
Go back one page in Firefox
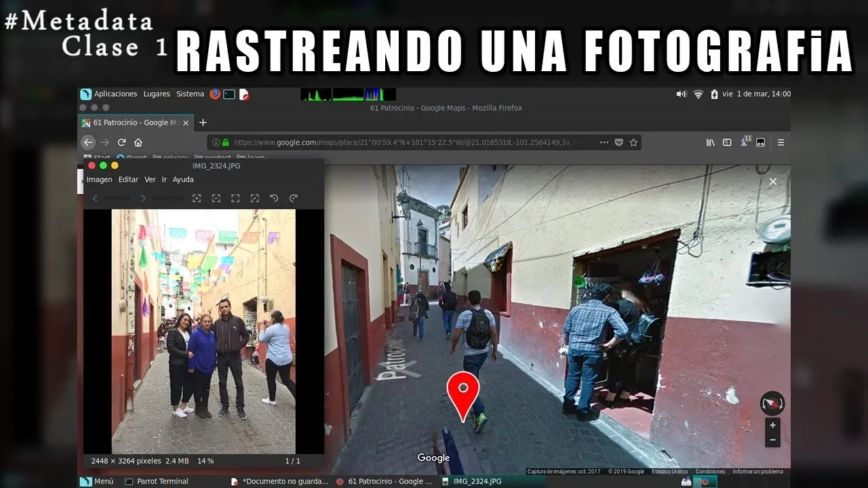(87, 142)
